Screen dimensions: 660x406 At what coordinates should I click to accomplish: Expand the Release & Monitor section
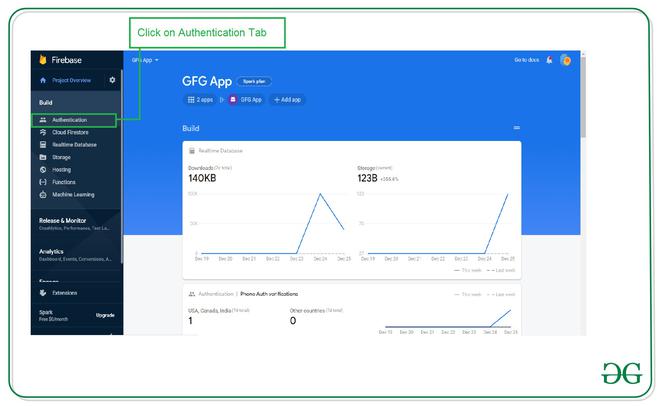pos(76,224)
